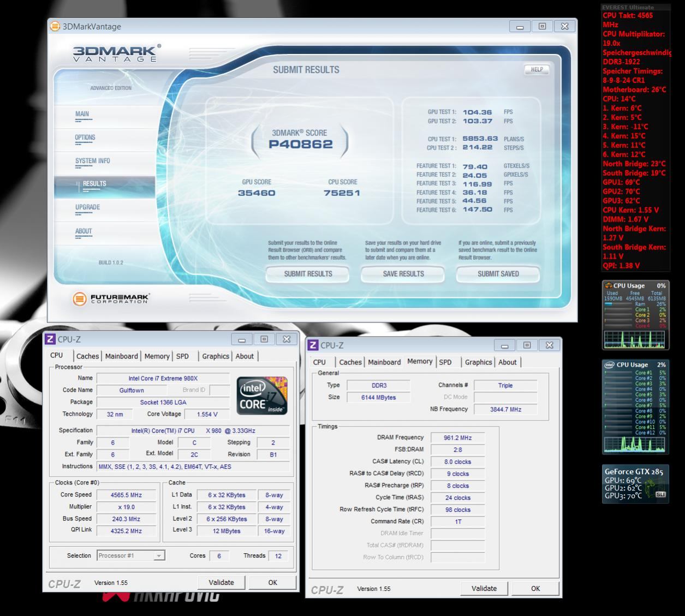Click Validate in right CPU-Z window

484,589
